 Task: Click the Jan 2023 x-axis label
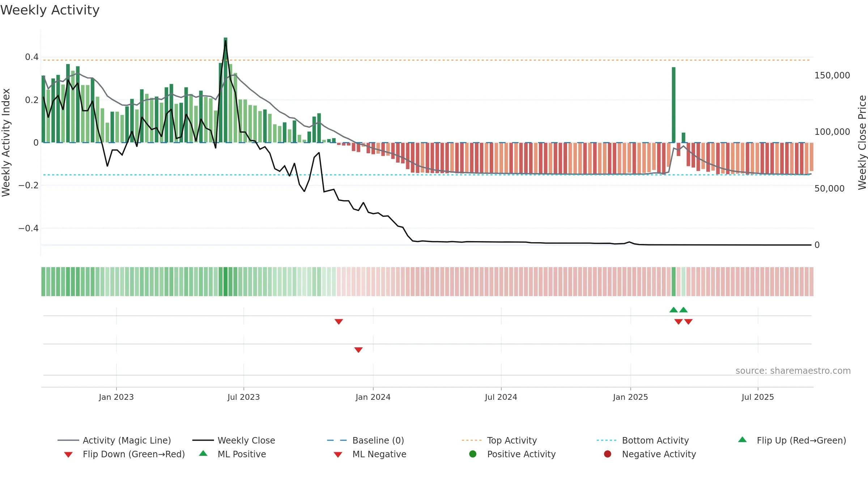pos(116,397)
